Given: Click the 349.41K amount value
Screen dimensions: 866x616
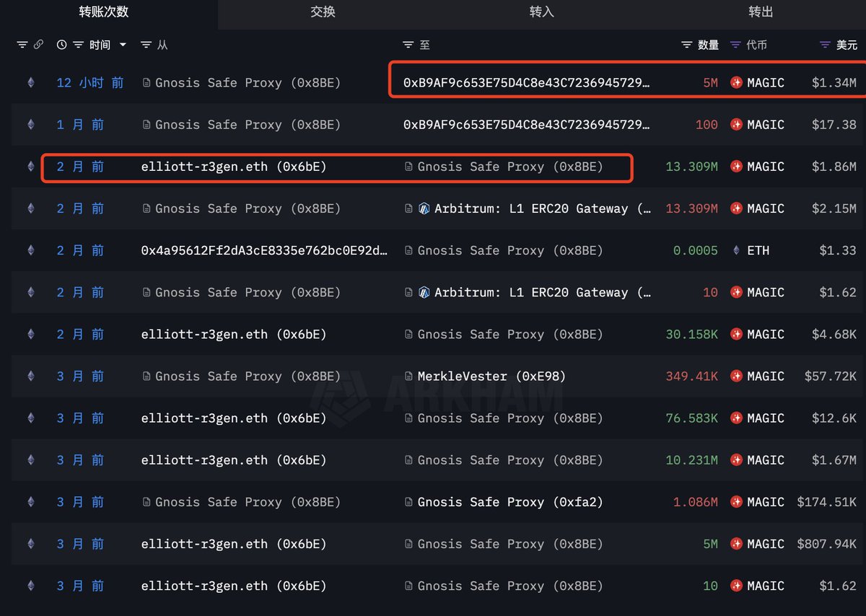Looking at the screenshot, I should pos(691,376).
